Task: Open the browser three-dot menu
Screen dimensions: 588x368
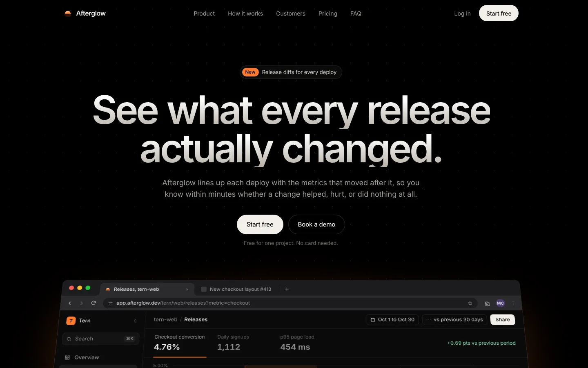Action: click(513, 303)
